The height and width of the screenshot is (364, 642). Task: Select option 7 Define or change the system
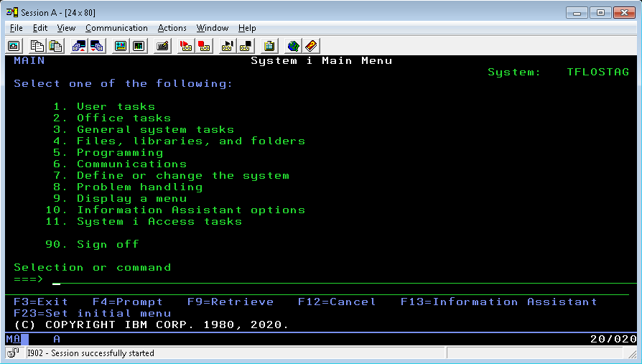pos(171,175)
